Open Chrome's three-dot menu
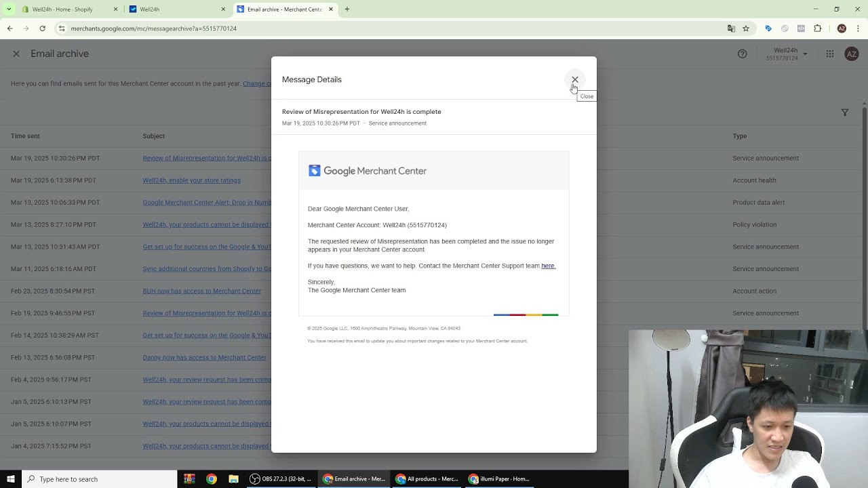Viewport: 868px width, 488px height. pyautogui.click(x=858, y=28)
